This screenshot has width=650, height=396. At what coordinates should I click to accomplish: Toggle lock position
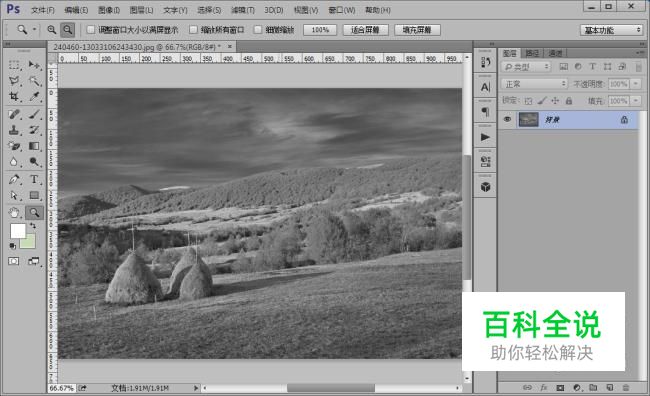tap(555, 101)
